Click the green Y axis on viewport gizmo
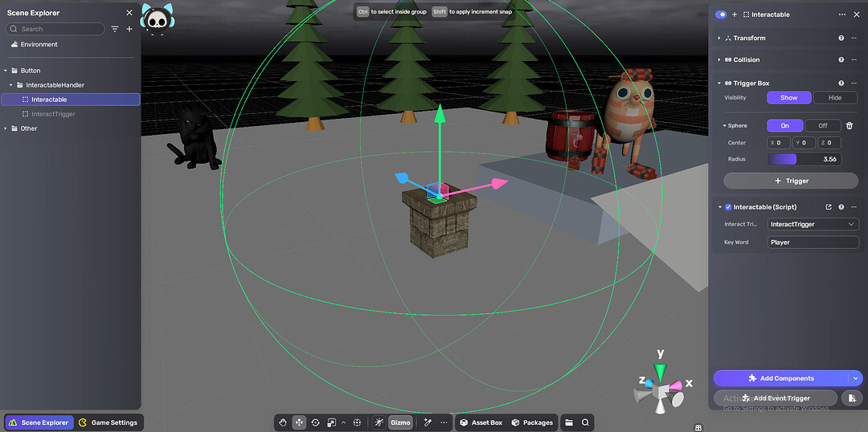The width and height of the screenshot is (868, 432). (x=660, y=371)
